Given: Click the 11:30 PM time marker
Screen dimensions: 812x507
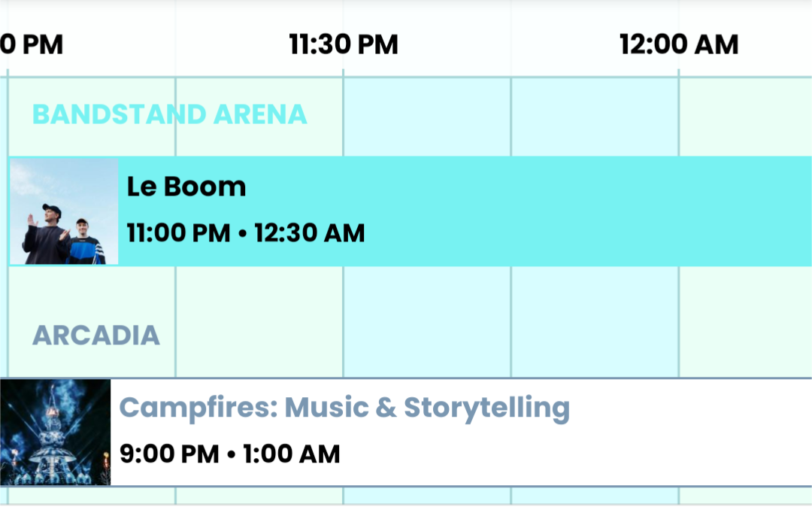Looking at the screenshot, I should [344, 44].
